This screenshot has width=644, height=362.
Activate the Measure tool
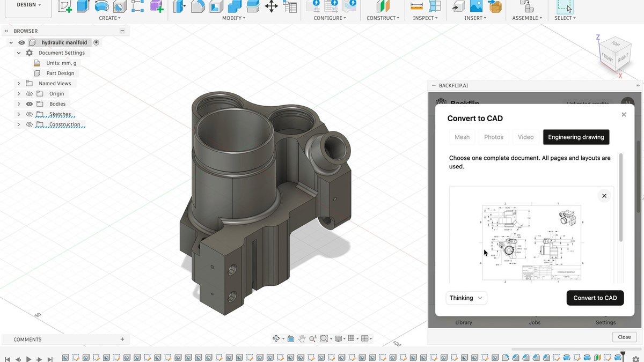(416, 6)
